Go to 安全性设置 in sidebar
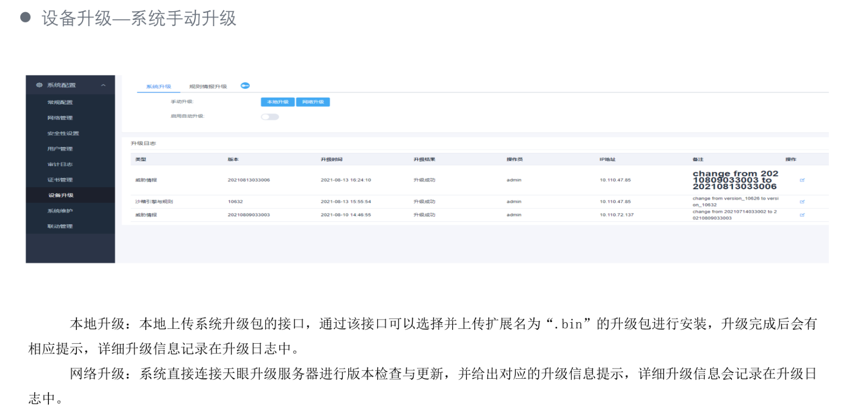The image size is (868, 412). coord(63,134)
